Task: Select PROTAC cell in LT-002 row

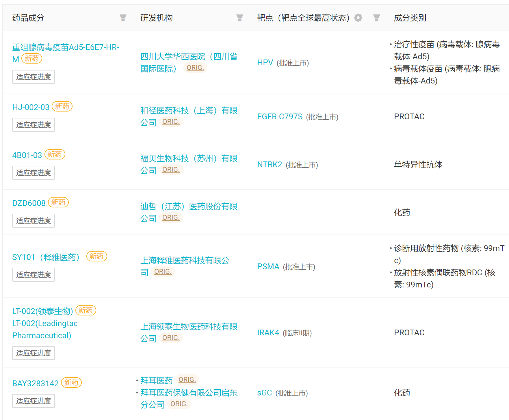Action: point(409,332)
